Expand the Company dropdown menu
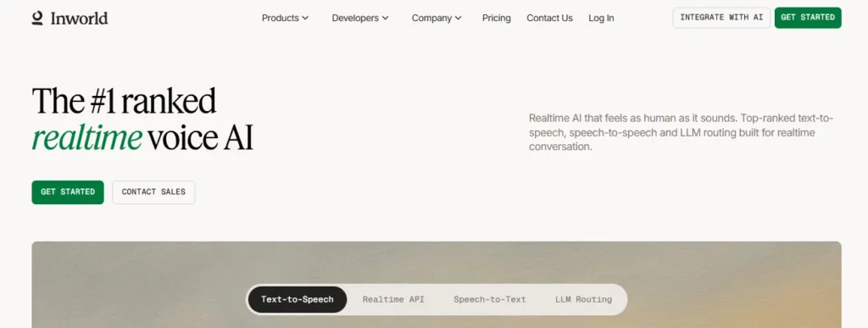The height and width of the screenshot is (328, 868). pos(437,19)
